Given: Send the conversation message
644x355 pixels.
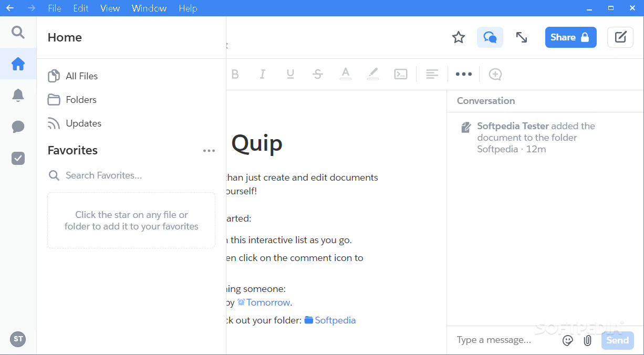Looking at the screenshot, I should click(618, 340).
